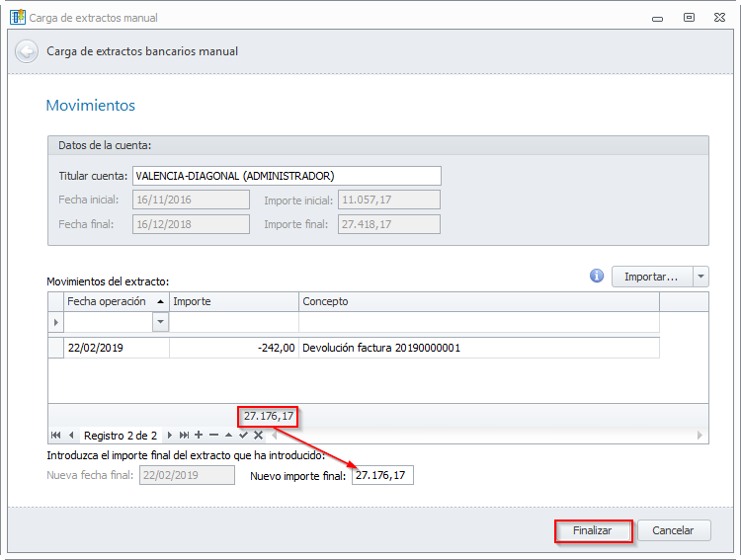741x560 pixels.
Task: Click the Fecha final field 16/12/2018
Action: (x=191, y=224)
